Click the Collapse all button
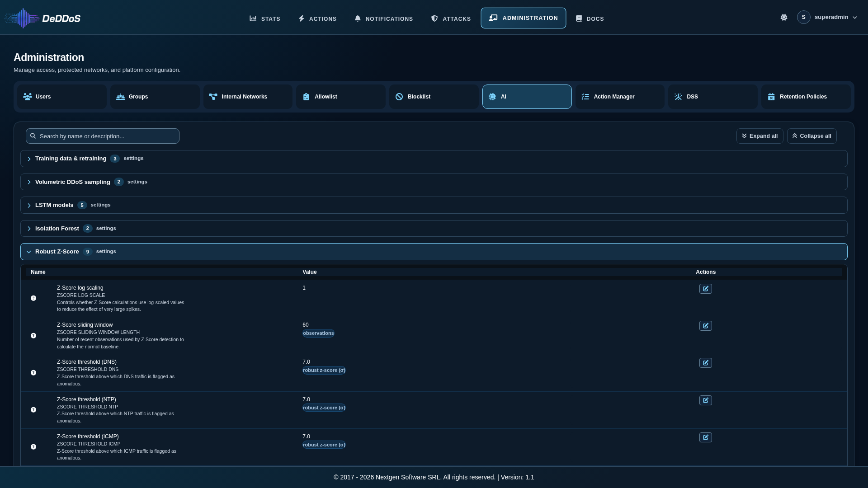868x488 pixels. [811, 136]
